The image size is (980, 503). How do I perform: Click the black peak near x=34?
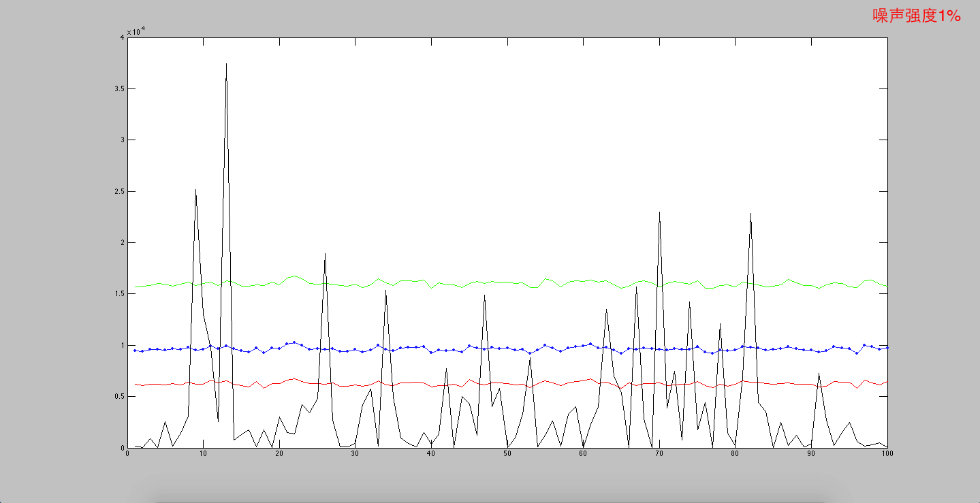click(x=385, y=293)
